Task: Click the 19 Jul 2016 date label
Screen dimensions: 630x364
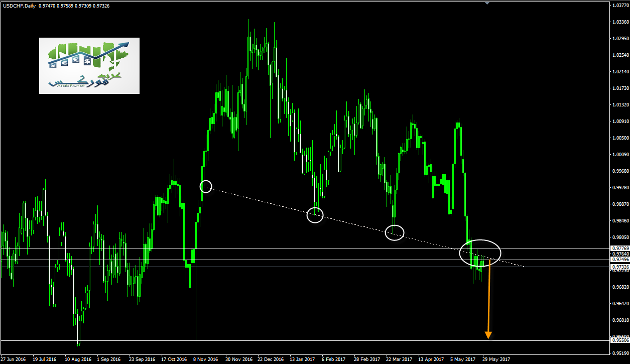Action: click(x=45, y=359)
